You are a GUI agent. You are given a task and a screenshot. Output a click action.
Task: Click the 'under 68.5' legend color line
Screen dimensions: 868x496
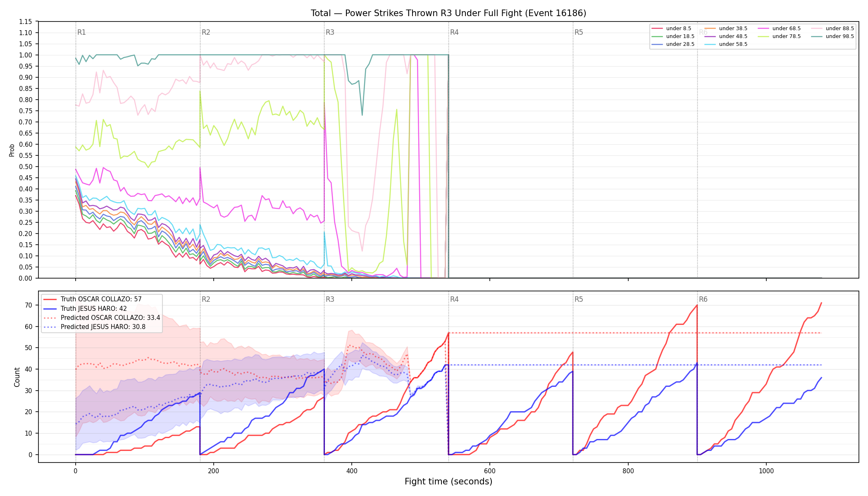coord(763,29)
